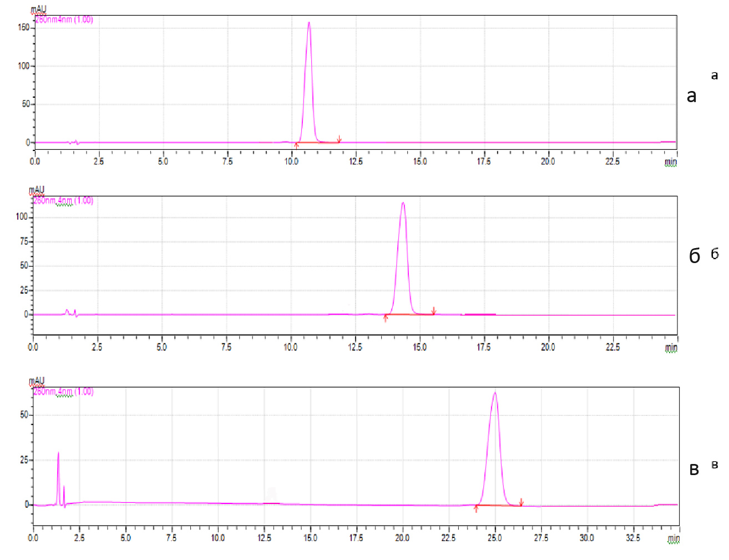Select the main peak apex in chromatogram a
This screenshot has height=560, width=729.
point(309,23)
